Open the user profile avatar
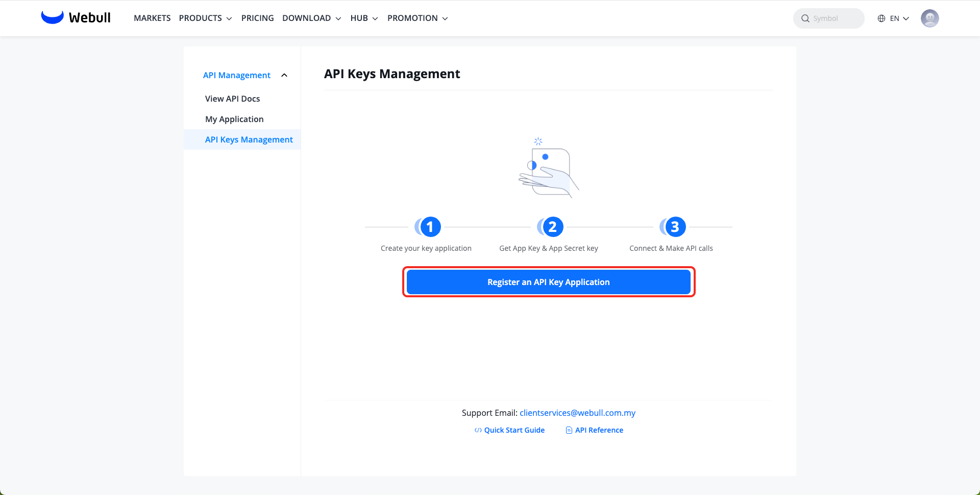This screenshot has width=980, height=495. pyautogui.click(x=929, y=18)
